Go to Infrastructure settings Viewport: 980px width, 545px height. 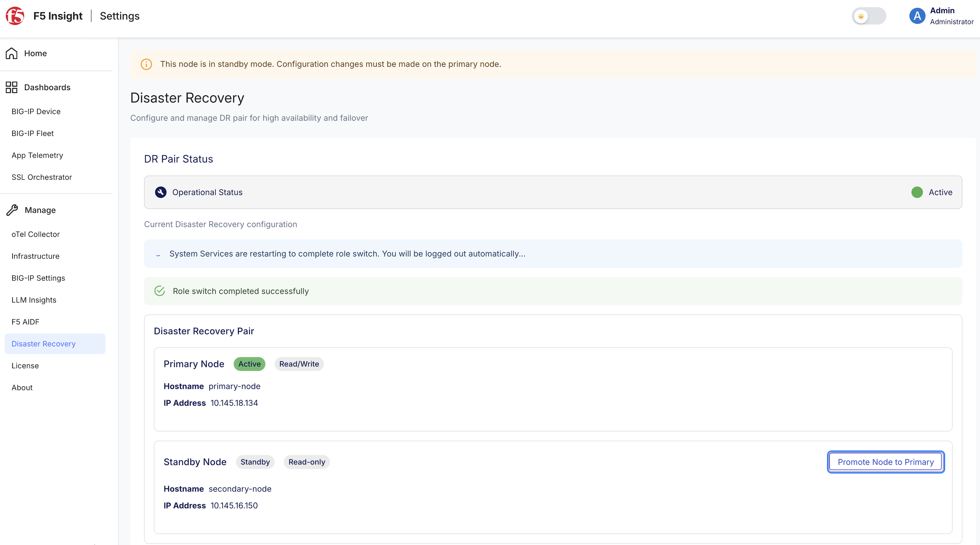coord(36,256)
